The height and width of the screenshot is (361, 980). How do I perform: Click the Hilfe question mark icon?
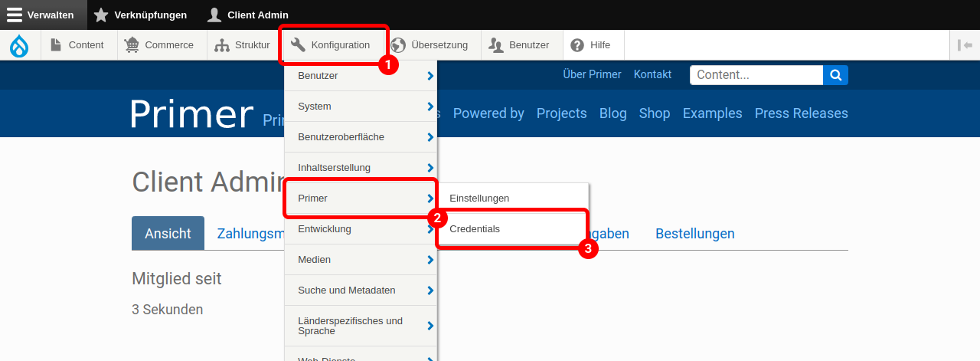[577, 45]
